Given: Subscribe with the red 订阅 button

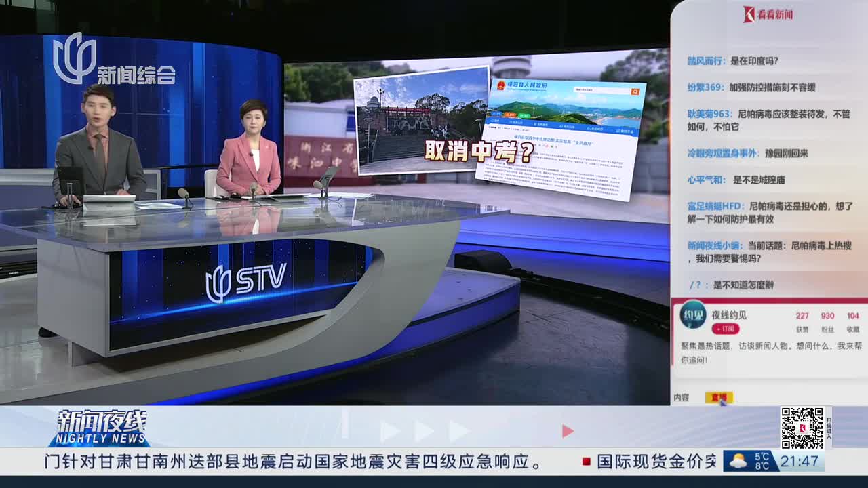Looking at the screenshot, I should [725, 329].
